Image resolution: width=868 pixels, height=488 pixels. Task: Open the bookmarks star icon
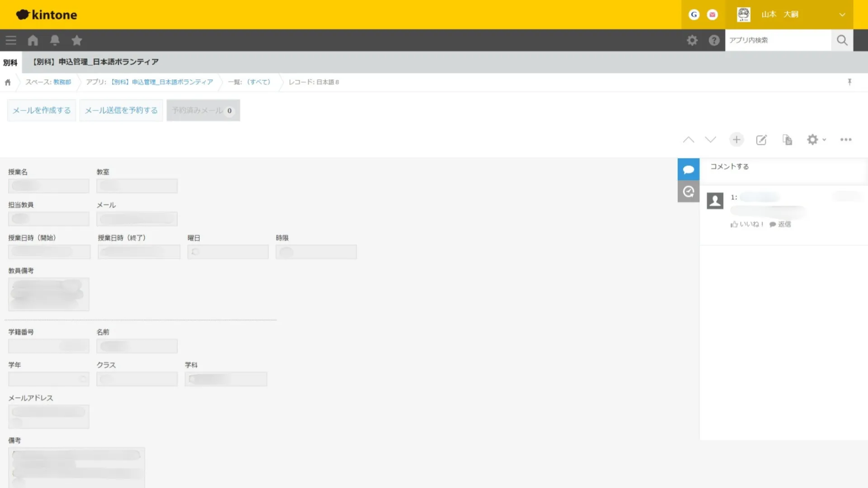(x=77, y=40)
